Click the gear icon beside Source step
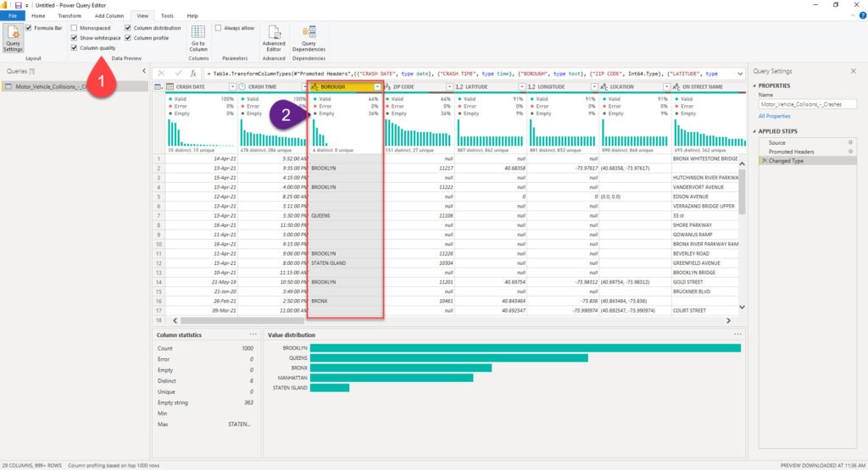The height and width of the screenshot is (470, 868). (850, 142)
